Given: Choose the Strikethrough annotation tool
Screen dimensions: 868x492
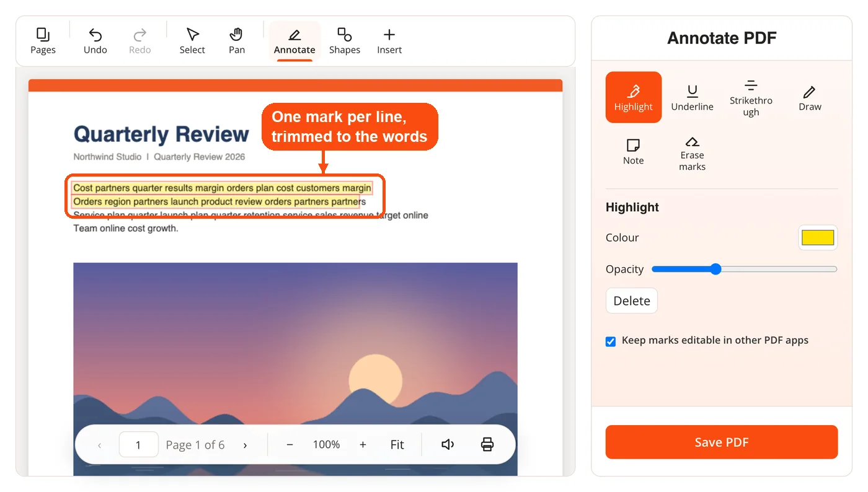Looking at the screenshot, I should (x=751, y=97).
